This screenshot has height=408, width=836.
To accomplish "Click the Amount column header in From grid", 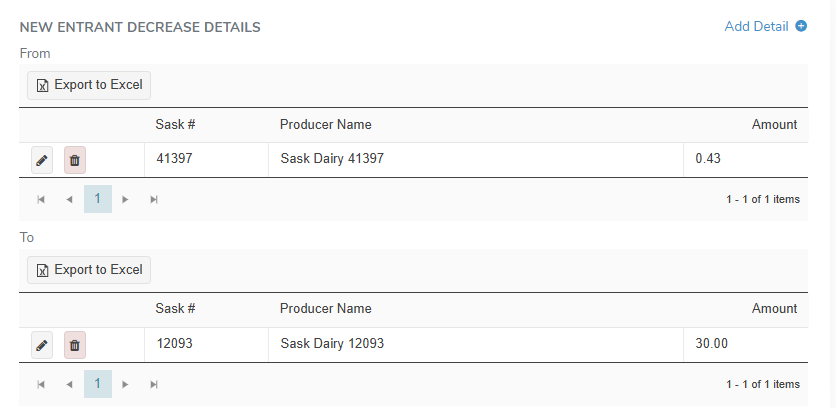I will click(773, 125).
